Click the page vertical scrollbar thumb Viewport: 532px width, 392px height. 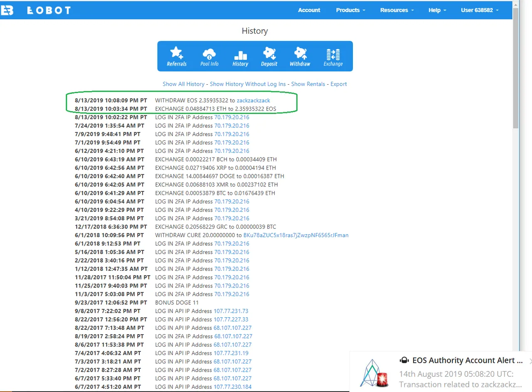pyautogui.click(x=516, y=69)
